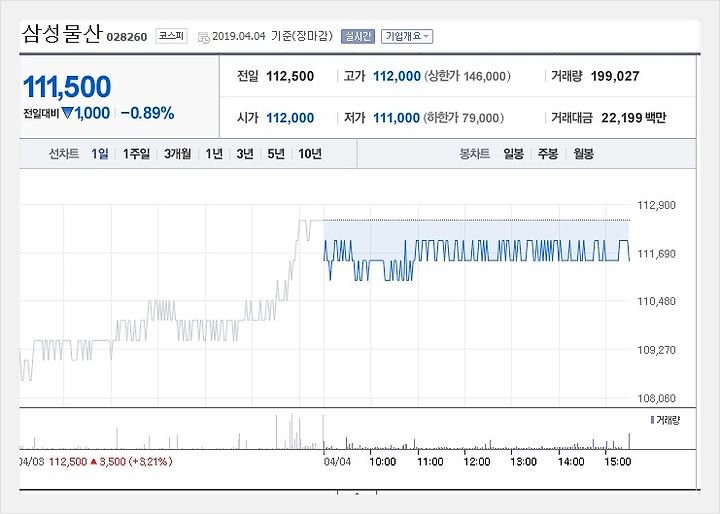Click the 111,690 y-axis label
The width and height of the screenshot is (720, 514).
tap(656, 254)
